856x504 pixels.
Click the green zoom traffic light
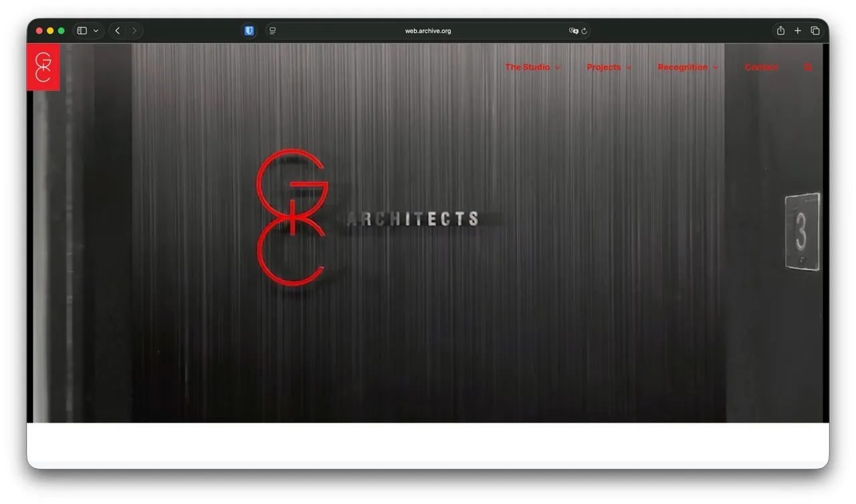(x=62, y=30)
